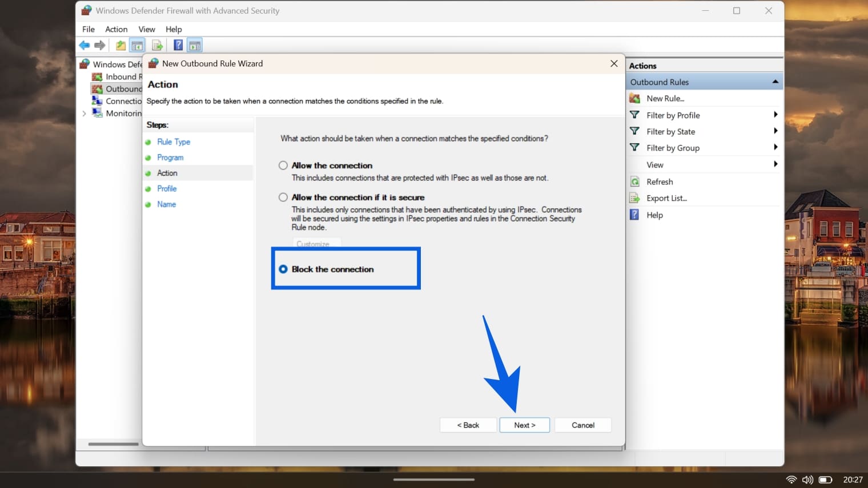Click New Rule... in Actions pane
Screen dimensions: 868x488
click(665, 98)
